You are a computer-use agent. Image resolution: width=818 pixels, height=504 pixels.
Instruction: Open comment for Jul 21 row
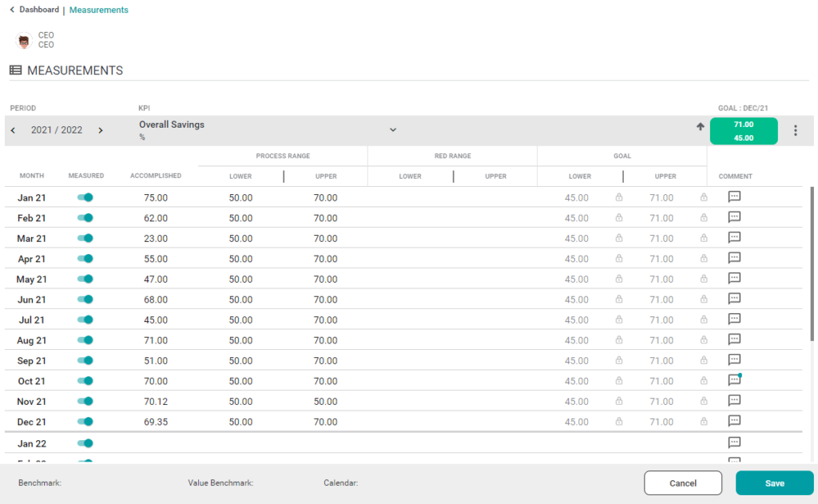click(734, 319)
